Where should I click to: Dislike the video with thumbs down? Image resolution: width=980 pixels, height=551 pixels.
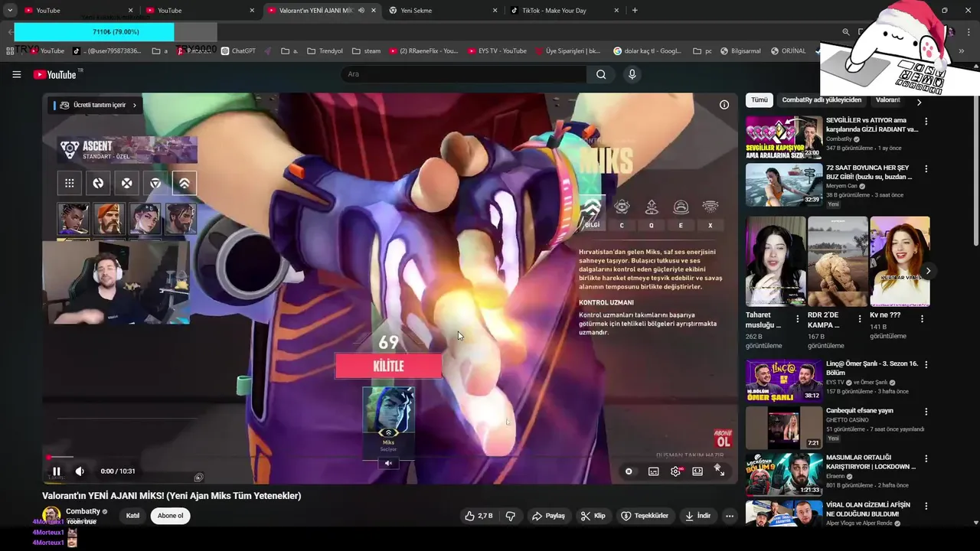click(511, 516)
